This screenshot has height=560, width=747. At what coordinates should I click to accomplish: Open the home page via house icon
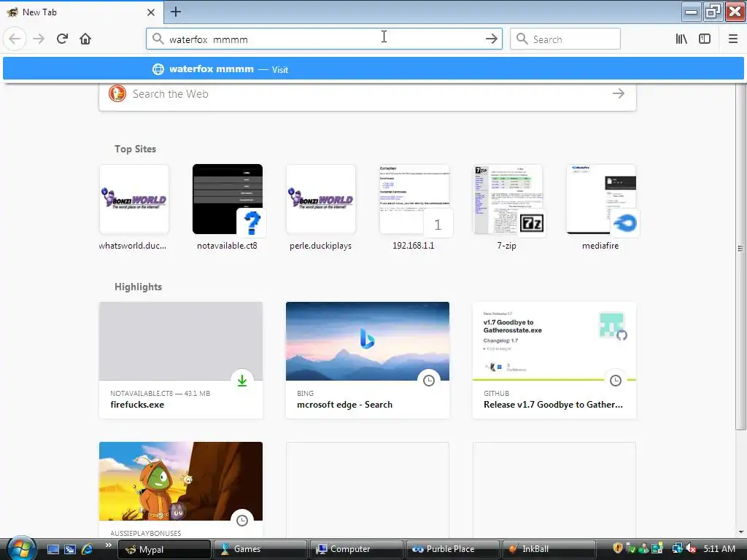tap(85, 39)
